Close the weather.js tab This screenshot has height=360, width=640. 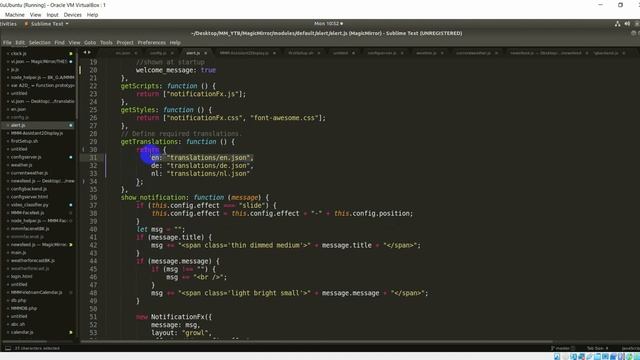442,53
